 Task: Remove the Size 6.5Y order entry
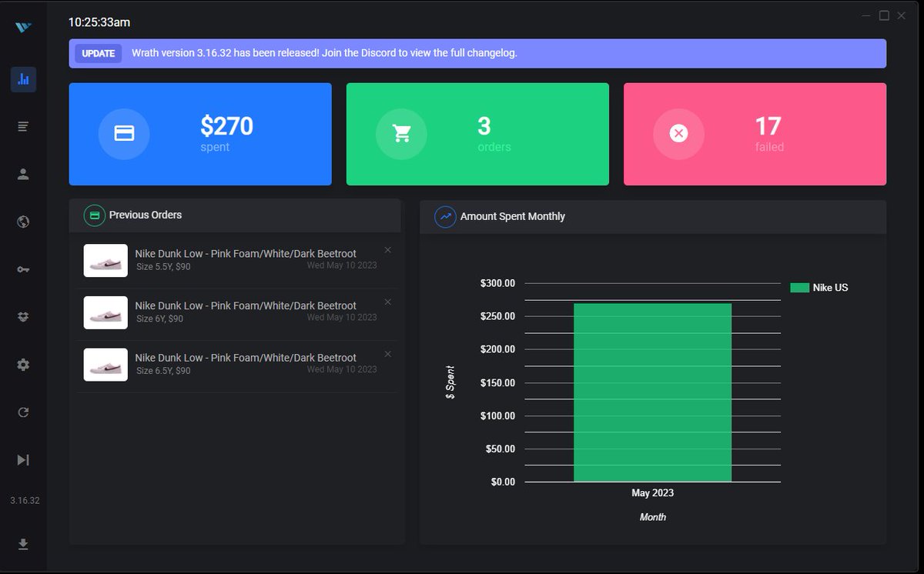point(388,354)
